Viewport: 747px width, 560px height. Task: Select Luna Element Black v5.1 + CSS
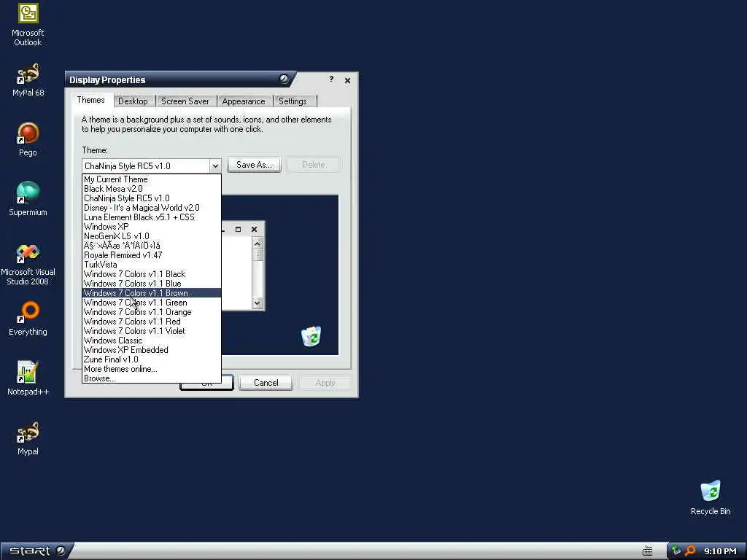pos(152,217)
